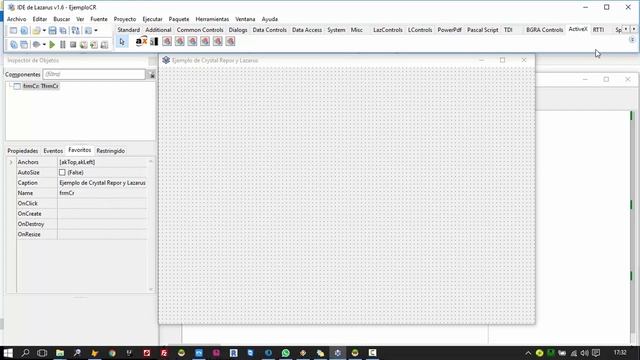Click the Open folder toolbar icon
The image size is (640, 360).
point(36,31)
